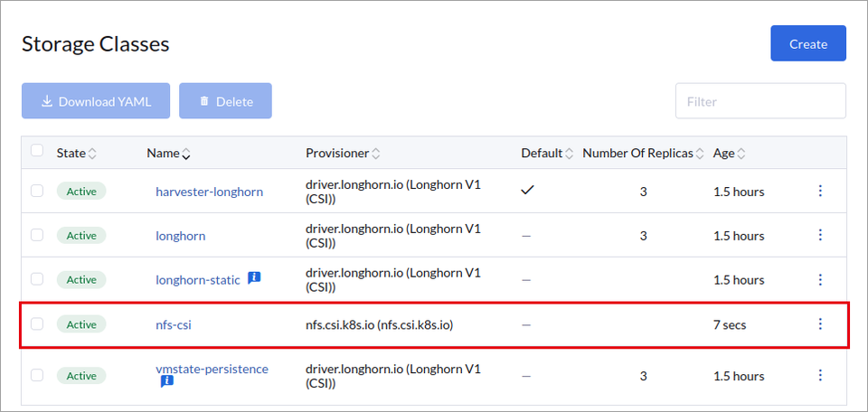Open actions menu for harvester-longhorn row
Image resolution: width=868 pixels, height=412 pixels.
820,191
